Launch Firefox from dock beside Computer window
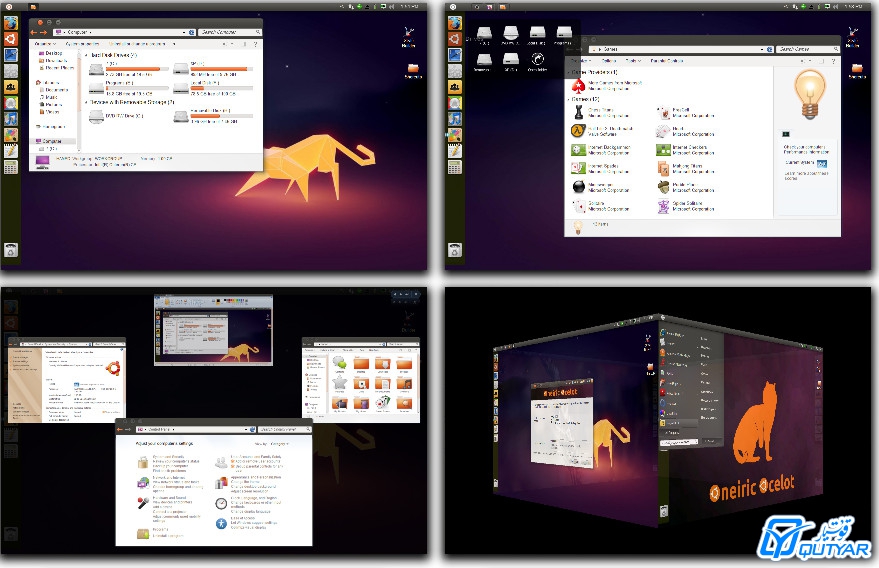 pos(11,23)
